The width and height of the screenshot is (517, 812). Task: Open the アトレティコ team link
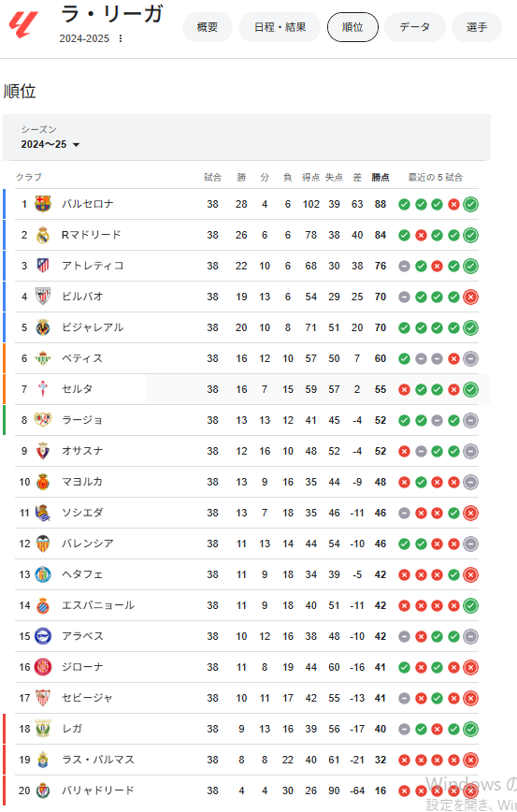(x=93, y=266)
